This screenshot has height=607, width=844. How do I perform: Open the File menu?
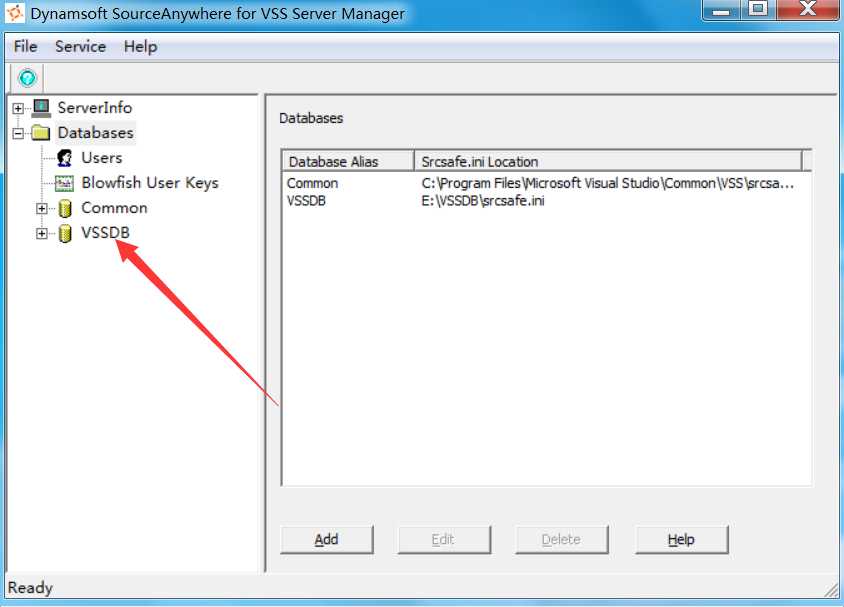(x=25, y=47)
